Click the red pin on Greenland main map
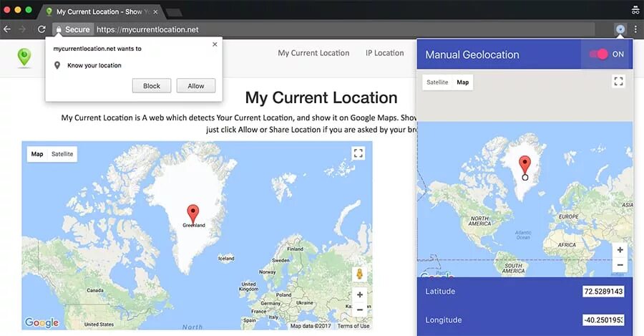The image size is (644, 336). coord(193,214)
